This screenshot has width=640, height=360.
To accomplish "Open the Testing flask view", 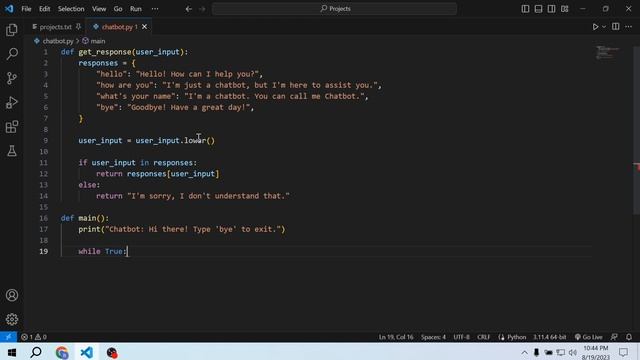I will (12, 151).
